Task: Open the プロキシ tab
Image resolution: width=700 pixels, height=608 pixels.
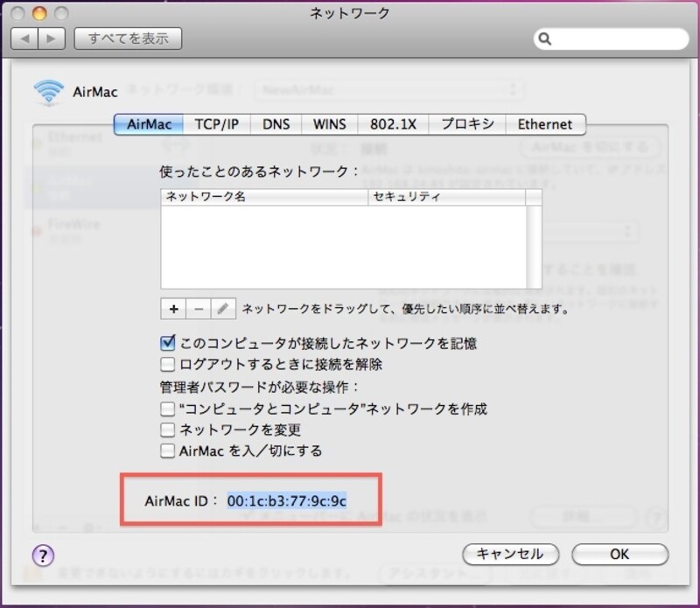Action: click(467, 124)
